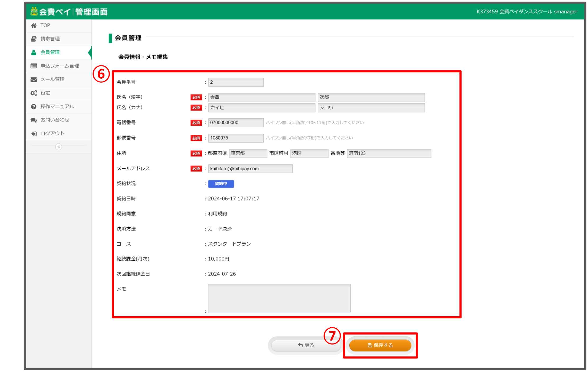Click the home icon beside TOP
This screenshot has height=373, width=588.
tap(34, 25)
